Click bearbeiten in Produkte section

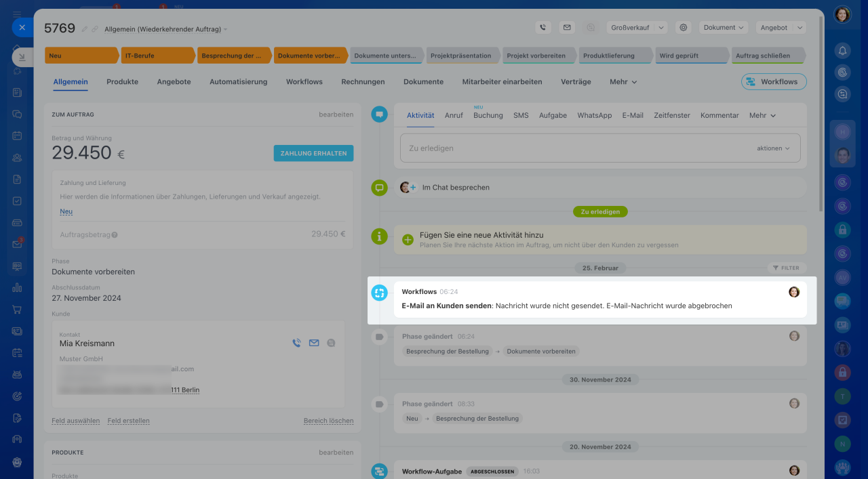point(336,453)
